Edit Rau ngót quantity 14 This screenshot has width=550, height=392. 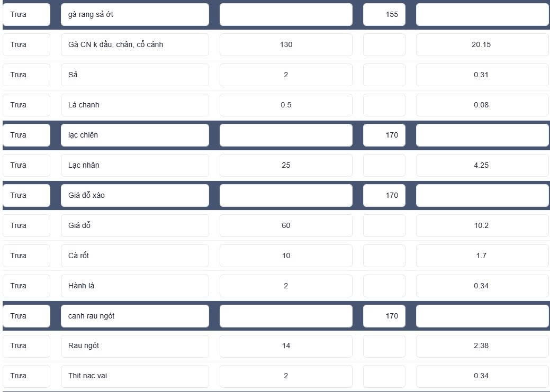[x=286, y=346]
